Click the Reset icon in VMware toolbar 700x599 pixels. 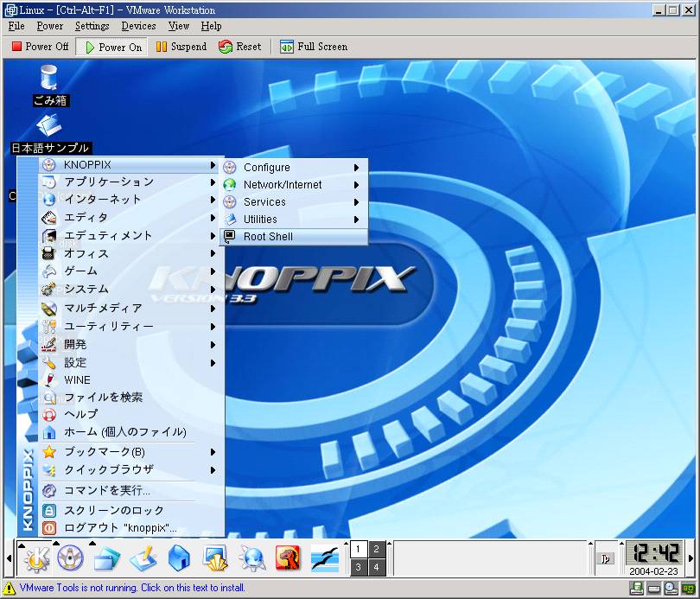click(226, 47)
